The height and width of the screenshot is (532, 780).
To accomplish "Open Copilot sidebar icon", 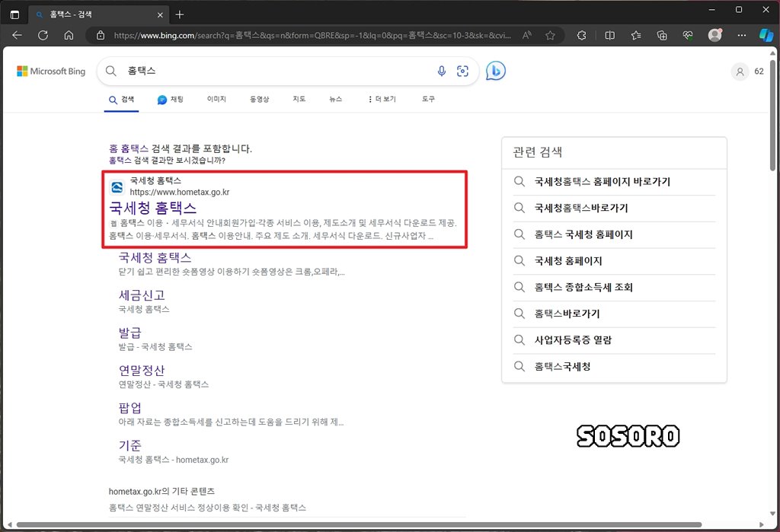I will point(766,35).
